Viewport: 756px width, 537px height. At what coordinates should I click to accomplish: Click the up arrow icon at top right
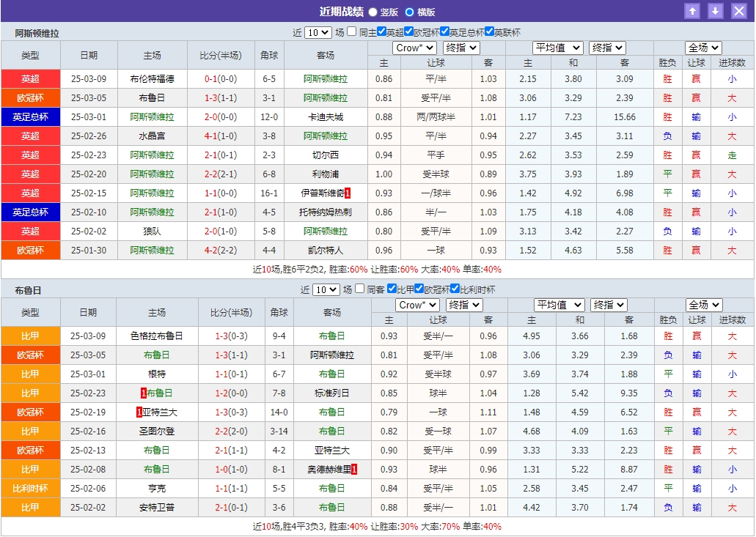pos(694,11)
